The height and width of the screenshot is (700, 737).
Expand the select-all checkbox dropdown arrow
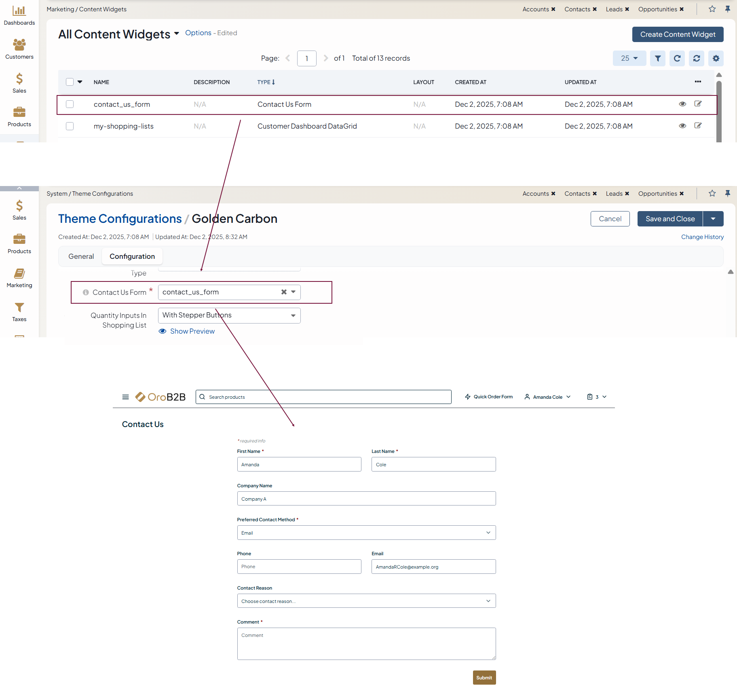point(80,82)
